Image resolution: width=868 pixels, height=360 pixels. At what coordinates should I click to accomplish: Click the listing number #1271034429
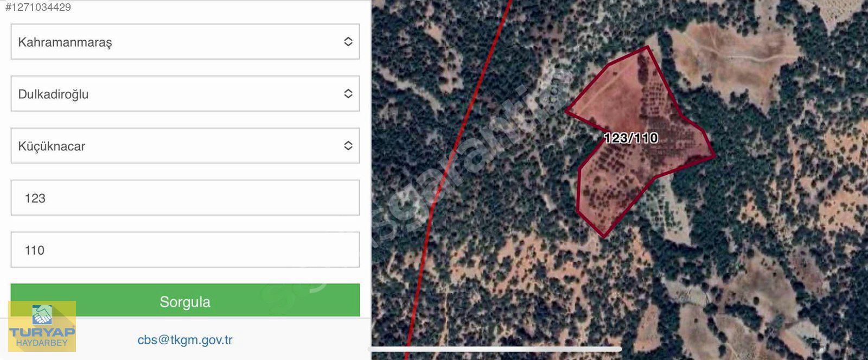click(x=38, y=7)
